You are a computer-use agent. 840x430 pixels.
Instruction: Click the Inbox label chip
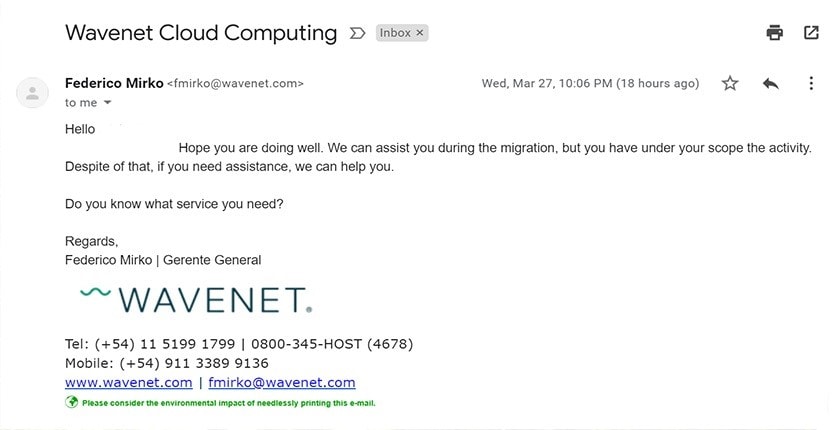pos(402,33)
